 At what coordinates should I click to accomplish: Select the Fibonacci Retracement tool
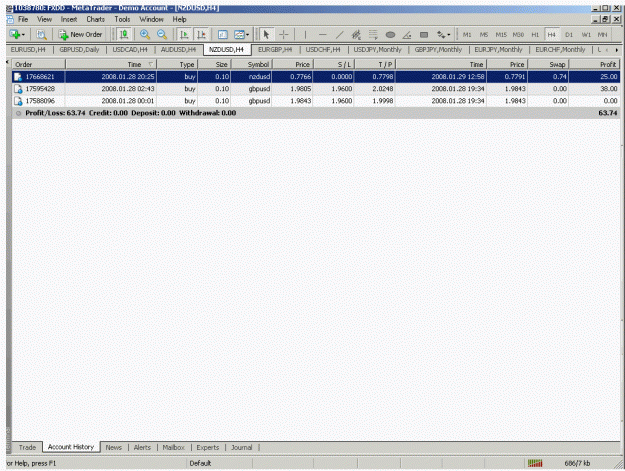click(x=373, y=35)
